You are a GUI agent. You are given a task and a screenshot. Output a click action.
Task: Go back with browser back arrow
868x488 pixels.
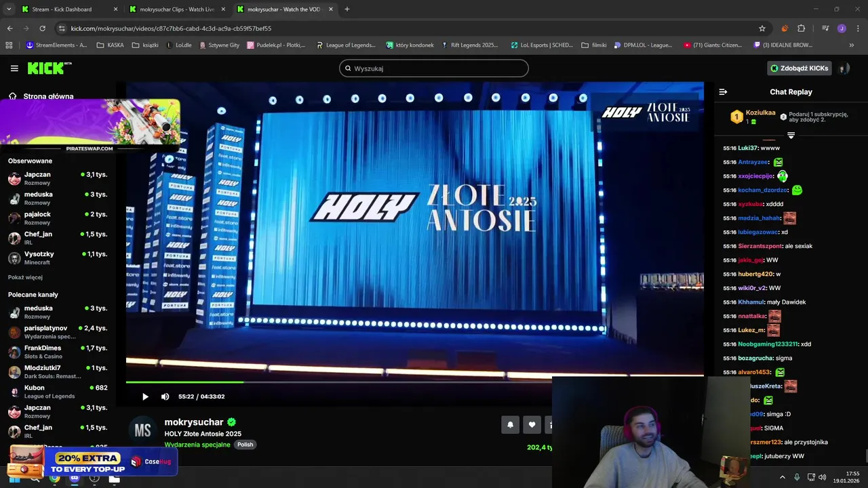pos(9,28)
